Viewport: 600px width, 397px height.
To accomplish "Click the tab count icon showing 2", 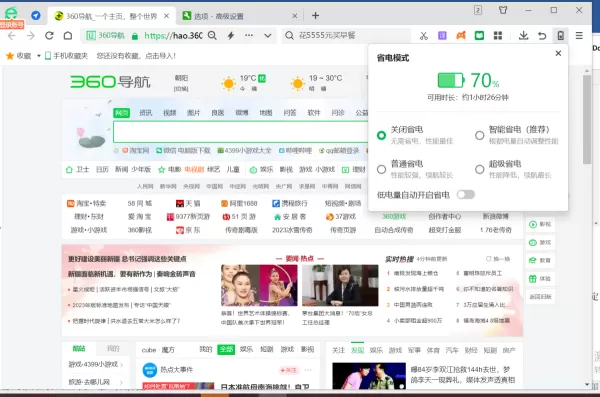I will 478,10.
